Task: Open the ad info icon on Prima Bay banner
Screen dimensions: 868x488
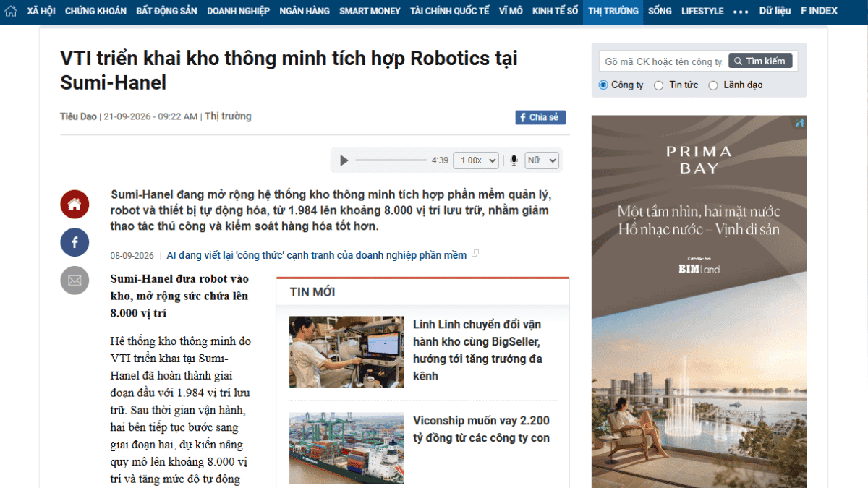Action: (799, 123)
